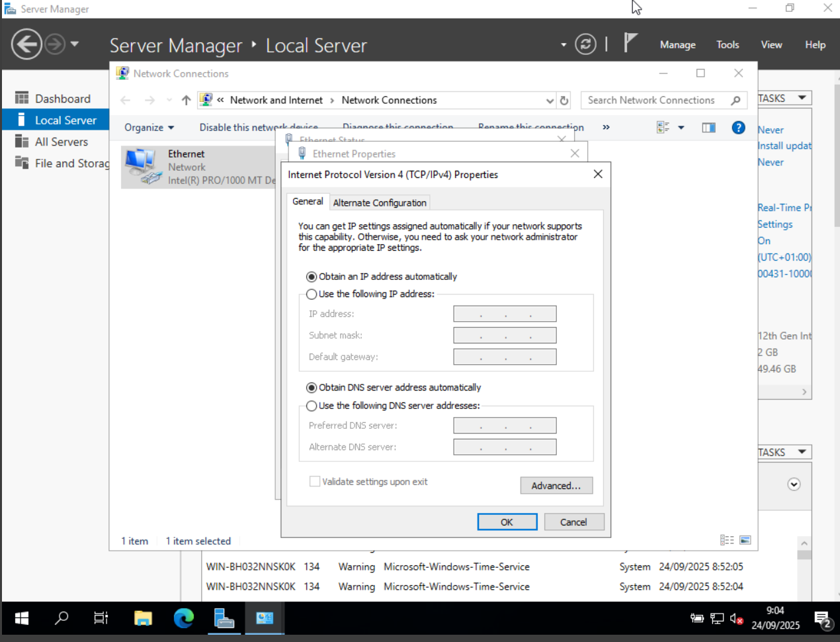
Task: Expand the address bar path dropdown
Action: pos(549,101)
